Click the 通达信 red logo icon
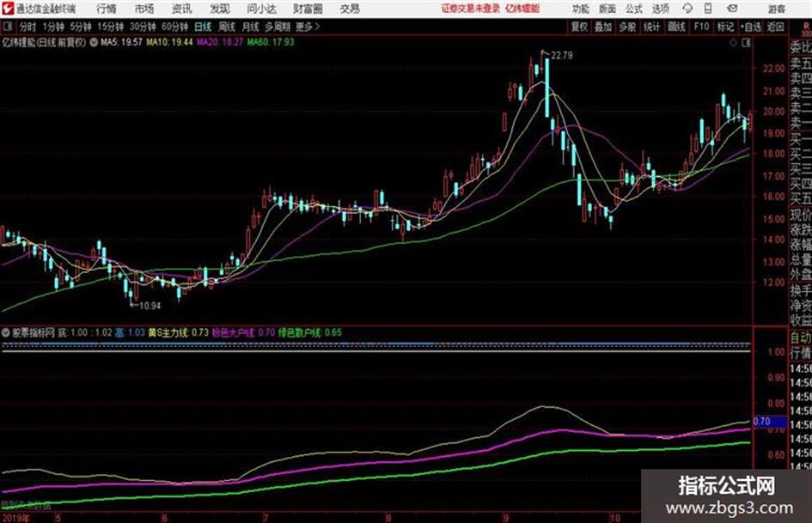812x523 pixels. (x=8, y=9)
